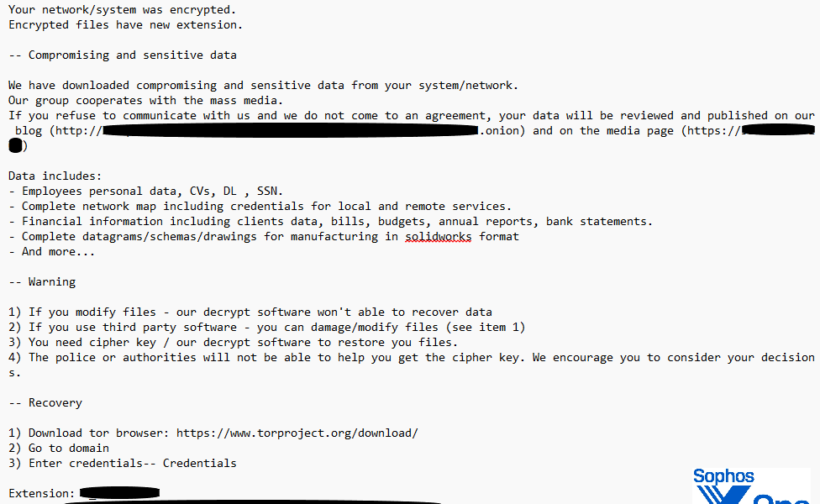Click warning item 3 about the cipher key

[233, 343]
